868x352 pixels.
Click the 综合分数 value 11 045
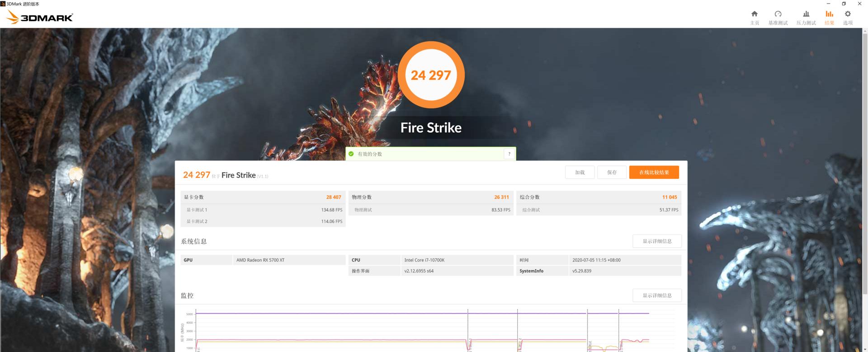tap(670, 197)
